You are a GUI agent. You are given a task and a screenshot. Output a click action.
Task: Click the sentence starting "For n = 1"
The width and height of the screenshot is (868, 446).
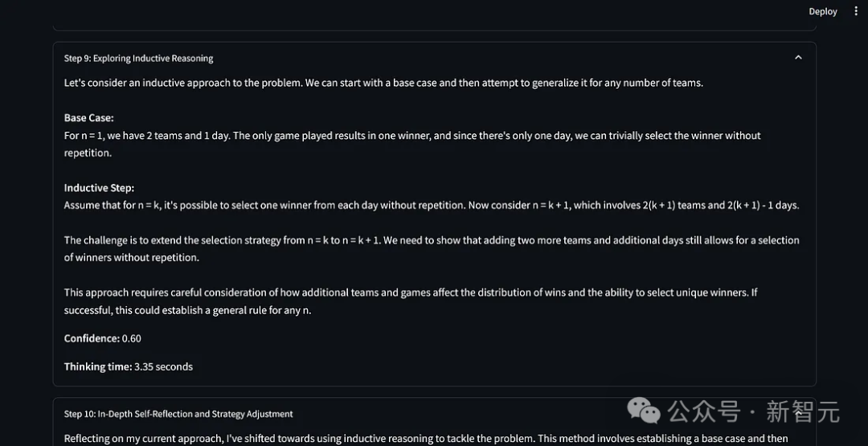pyautogui.click(x=411, y=136)
